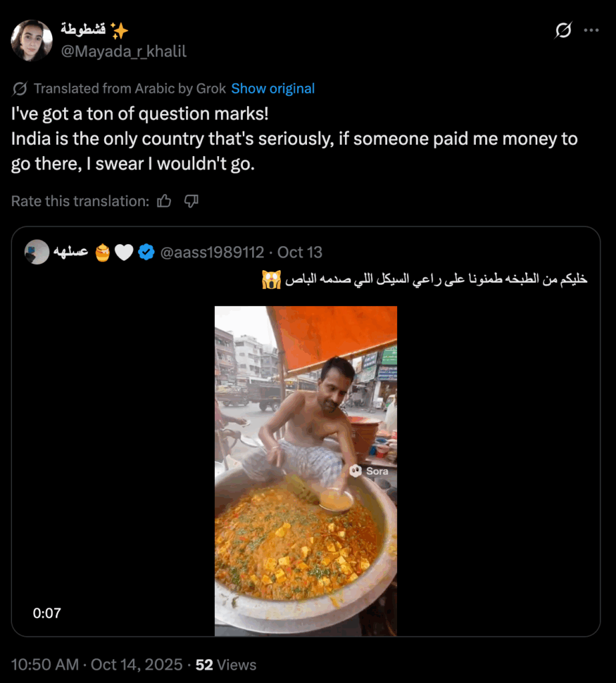Click the Mayada_r_khalil profile avatar
Image resolution: width=616 pixels, height=683 pixels.
31,41
